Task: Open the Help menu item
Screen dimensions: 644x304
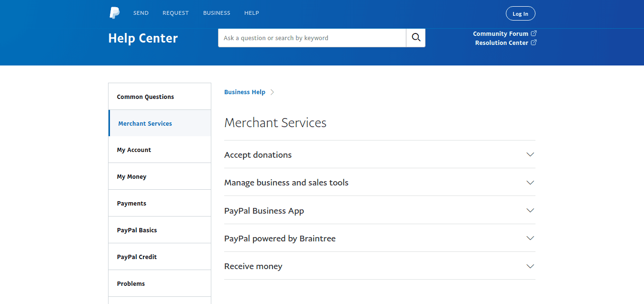Action: click(x=251, y=13)
